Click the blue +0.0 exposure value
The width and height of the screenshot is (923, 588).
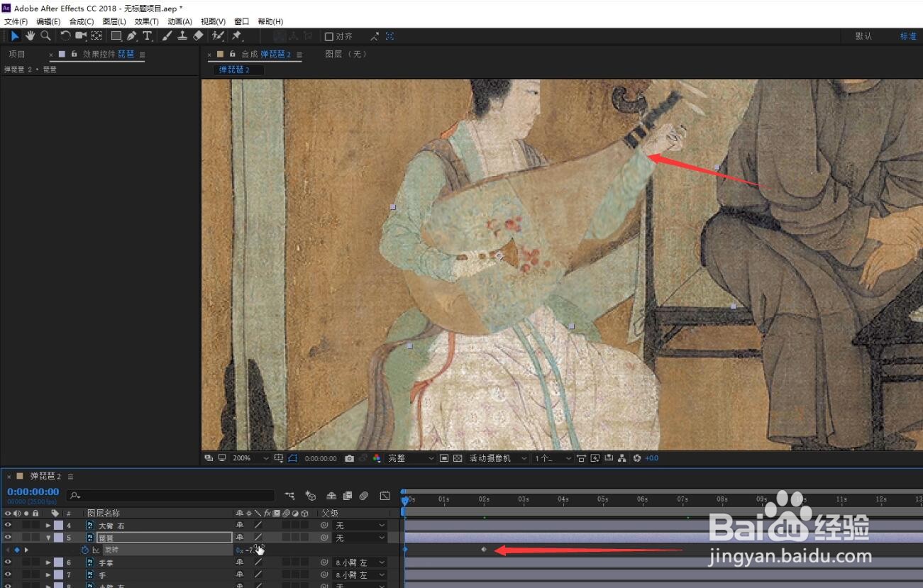651,458
